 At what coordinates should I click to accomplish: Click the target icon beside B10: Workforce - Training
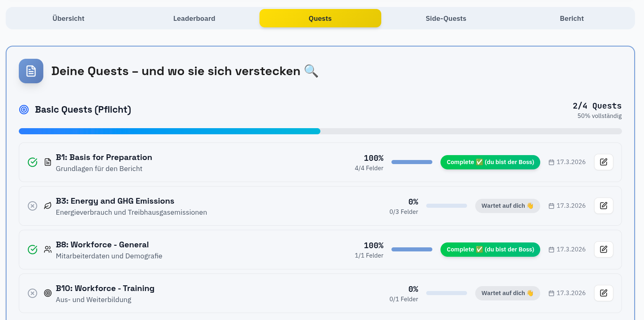tap(47, 293)
